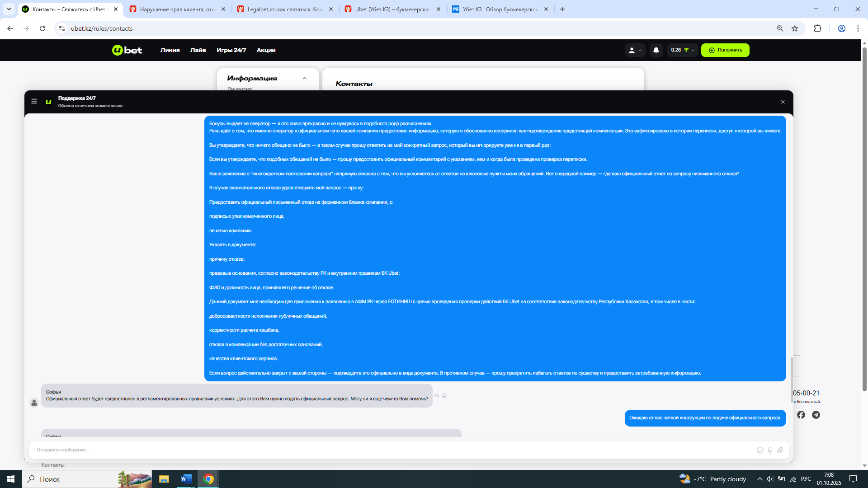Focus the Отправить сообщение input field
This screenshot has height=488, width=868.
pyautogui.click(x=389, y=450)
